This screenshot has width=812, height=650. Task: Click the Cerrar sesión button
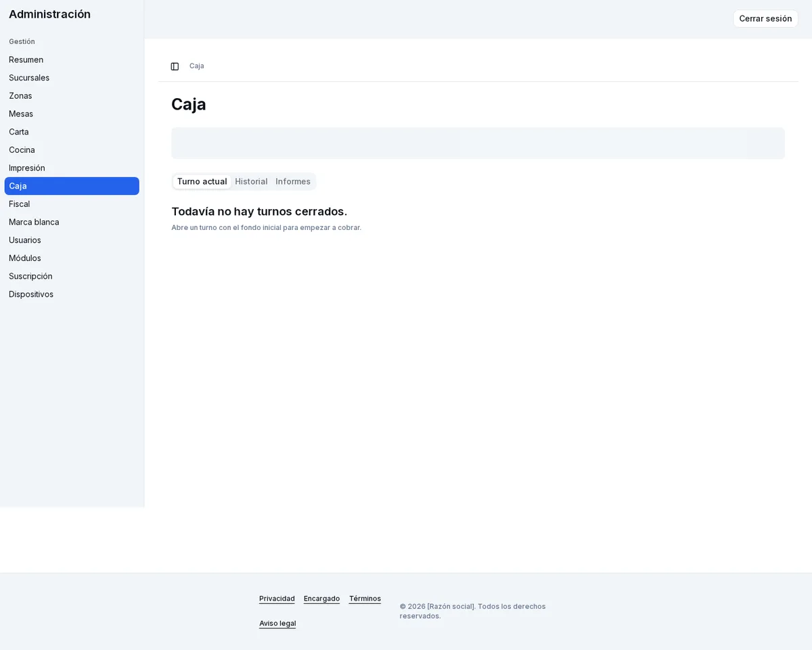click(x=765, y=19)
